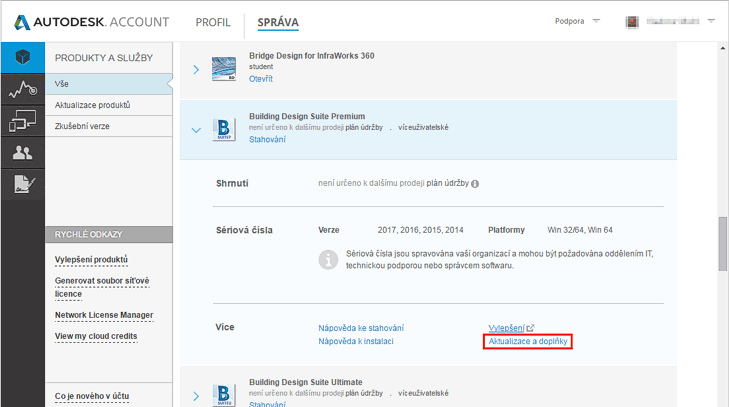
Task: Click the versions text 2017, 2016, 2015, 2014
Action: click(x=420, y=230)
